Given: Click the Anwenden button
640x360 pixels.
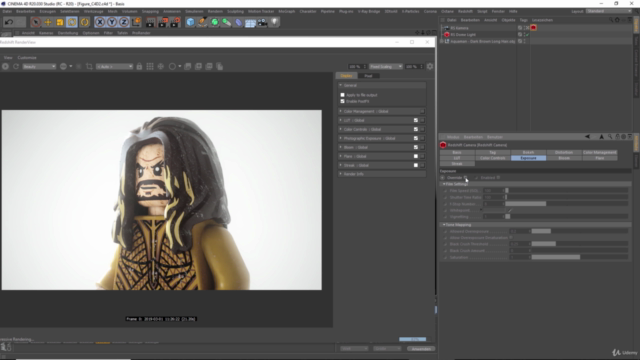Looking at the screenshot, I should (x=421, y=349).
